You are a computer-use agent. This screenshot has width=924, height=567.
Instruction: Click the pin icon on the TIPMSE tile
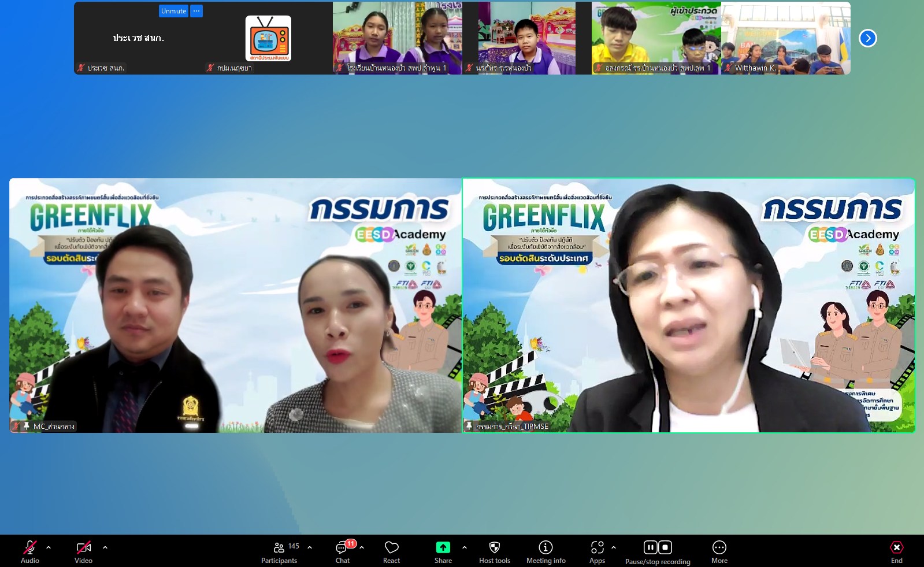[x=469, y=426]
